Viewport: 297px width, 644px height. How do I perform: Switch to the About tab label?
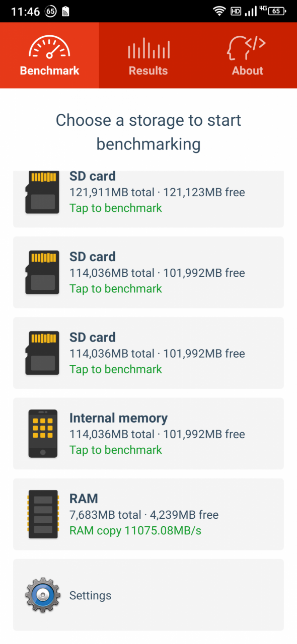[x=247, y=70]
